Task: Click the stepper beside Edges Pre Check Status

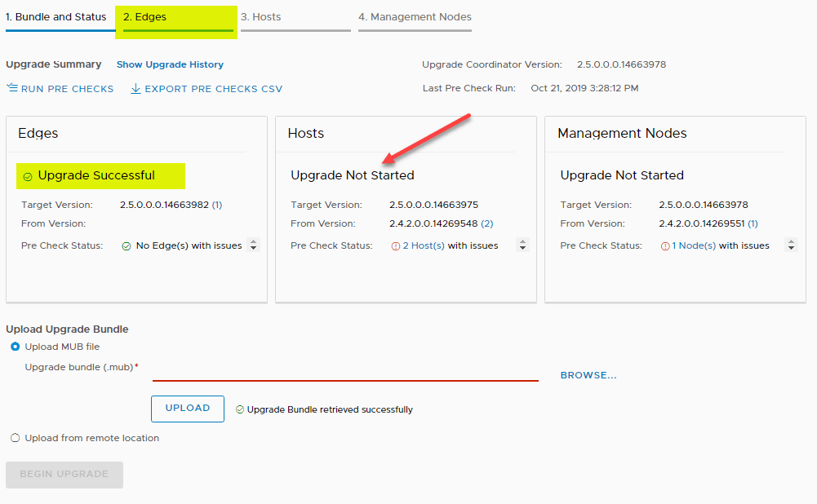Action: pyautogui.click(x=253, y=245)
